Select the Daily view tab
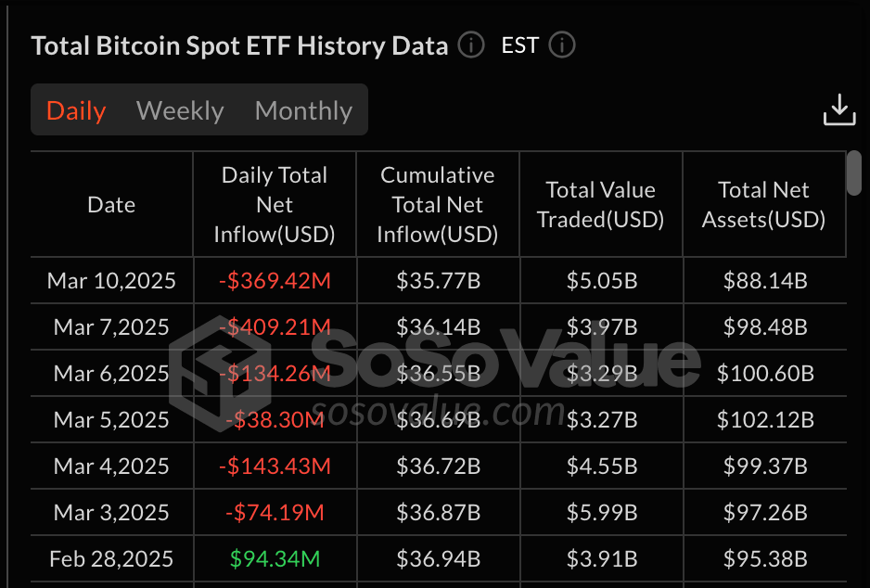The width and height of the screenshot is (870, 588). (76, 109)
